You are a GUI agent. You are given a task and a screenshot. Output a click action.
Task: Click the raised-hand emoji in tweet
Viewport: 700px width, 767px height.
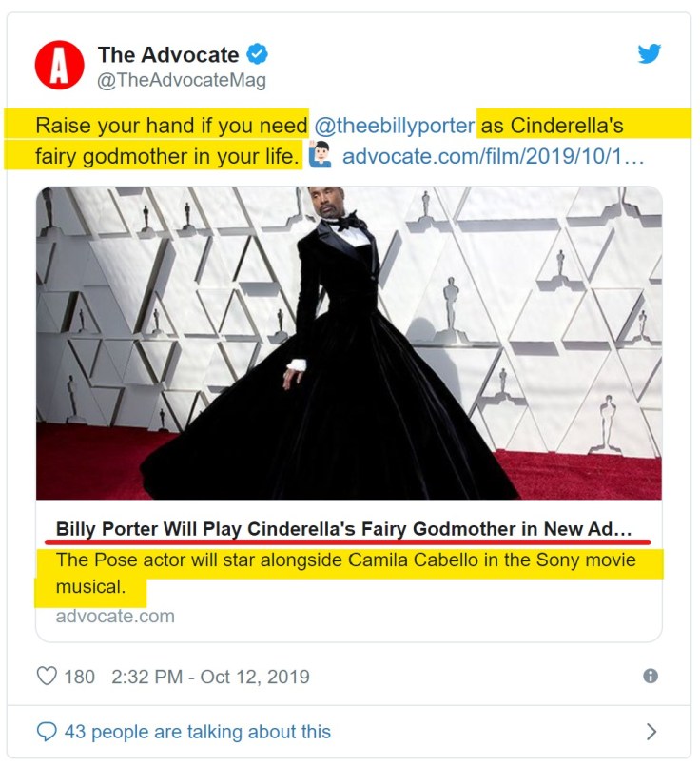click(321, 154)
